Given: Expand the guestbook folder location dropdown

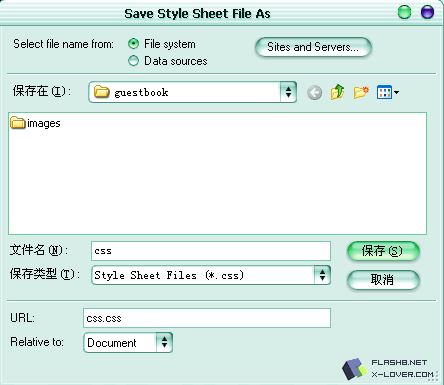Looking at the screenshot, I should click(x=288, y=92).
